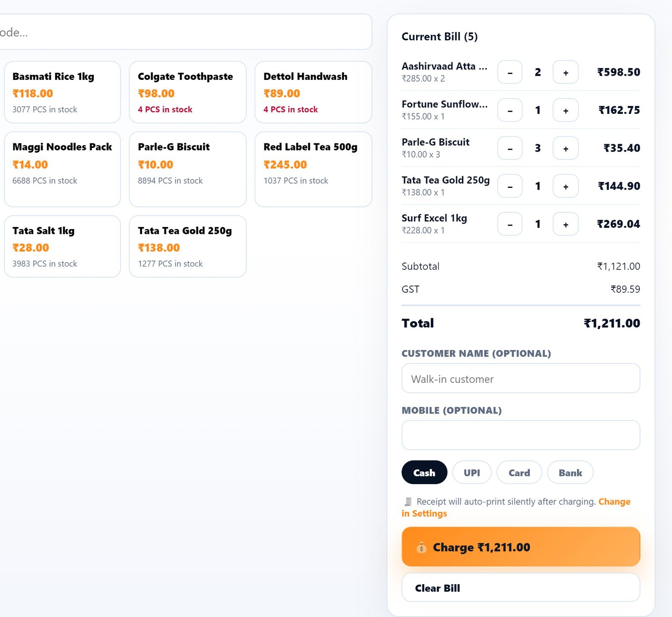This screenshot has width=672, height=617.
Task: Click the GST amount ₹89.59
Action: pos(625,289)
